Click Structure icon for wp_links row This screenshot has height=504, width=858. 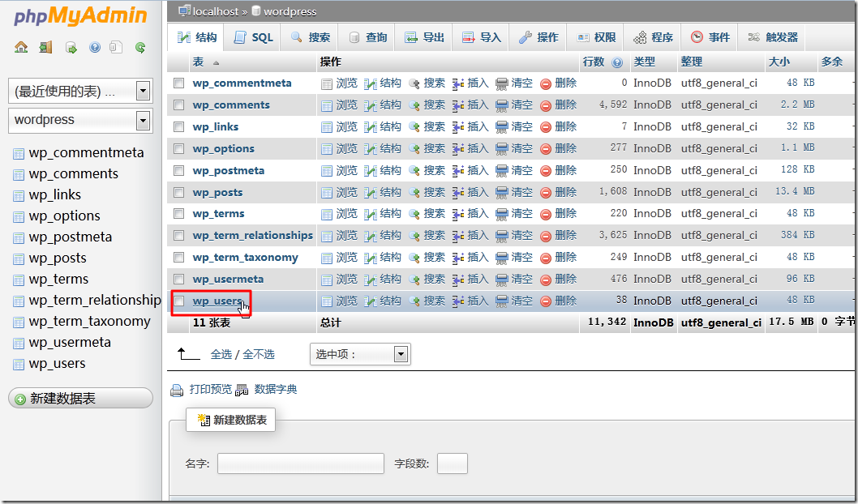(371, 127)
